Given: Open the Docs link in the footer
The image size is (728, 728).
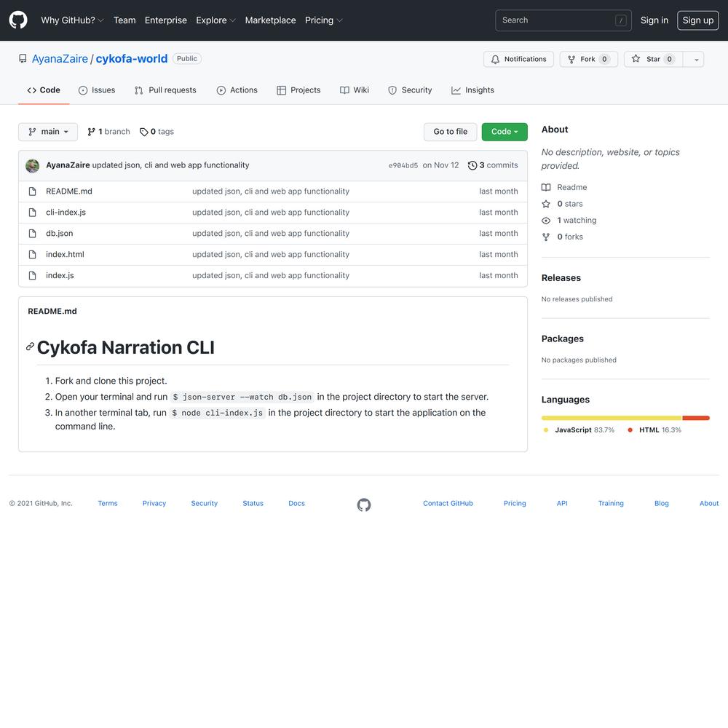Looking at the screenshot, I should point(296,504).
